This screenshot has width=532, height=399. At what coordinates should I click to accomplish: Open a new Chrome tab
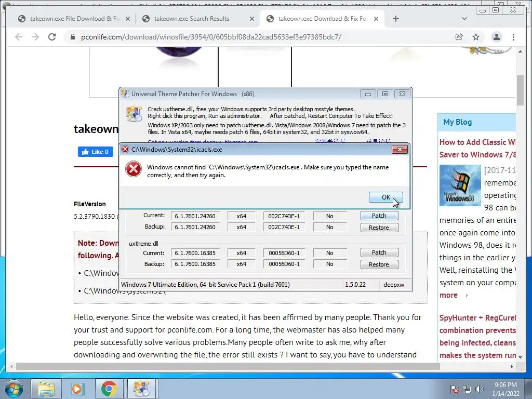coord(395,19)
